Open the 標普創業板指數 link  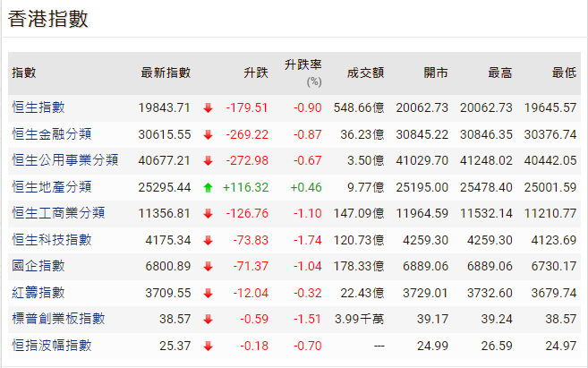(58, 319)
